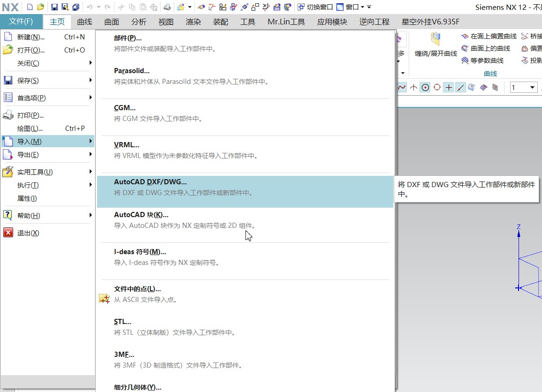The height and width of the screenshot is (392, 542).
Task: Click the New file icon in quick access toolbar
Action: [30, 7]
